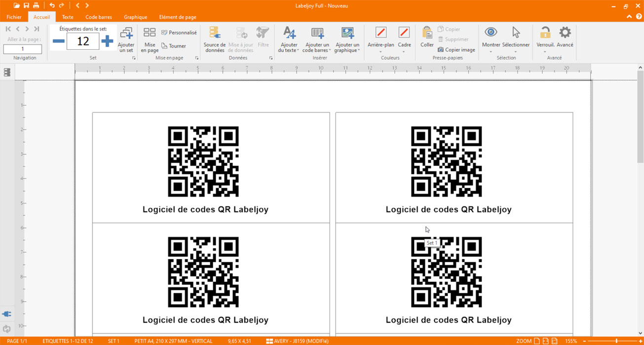Switch to the 'Accueil' ribbon tab

[41, 17]
